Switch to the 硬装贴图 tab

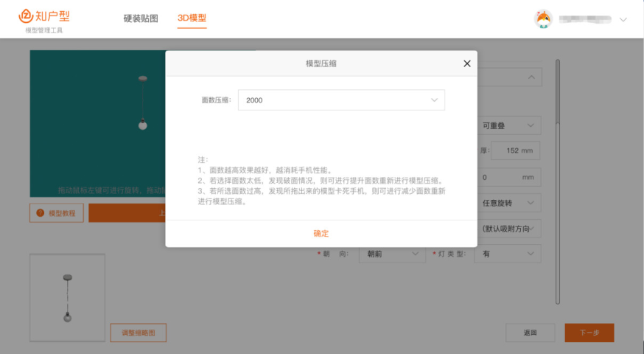click(x=141, y=18)
